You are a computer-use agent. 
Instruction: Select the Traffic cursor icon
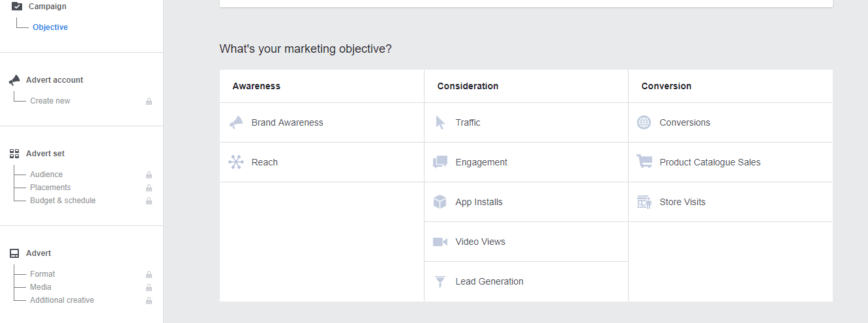[440, 122]
